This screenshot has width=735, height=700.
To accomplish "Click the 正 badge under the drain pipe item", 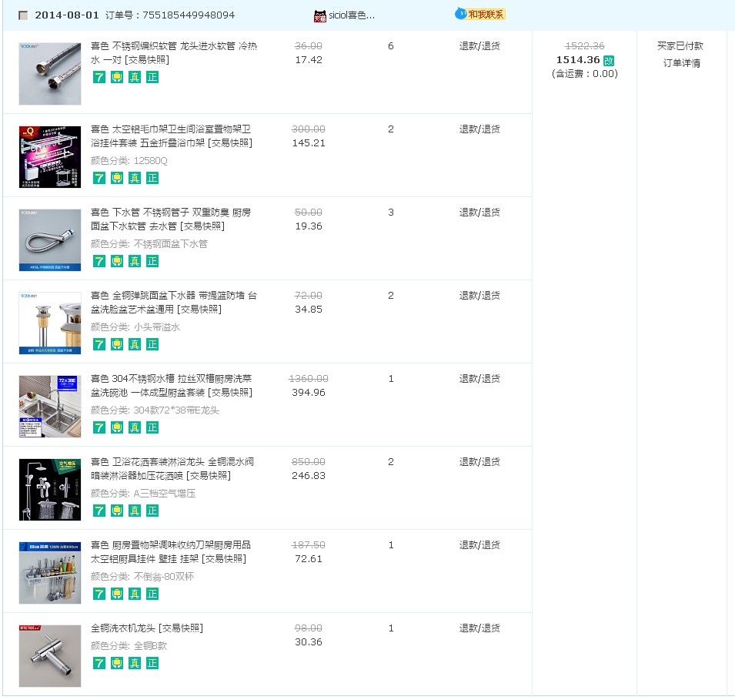I will pyautogui.click(x=152, y=261).
